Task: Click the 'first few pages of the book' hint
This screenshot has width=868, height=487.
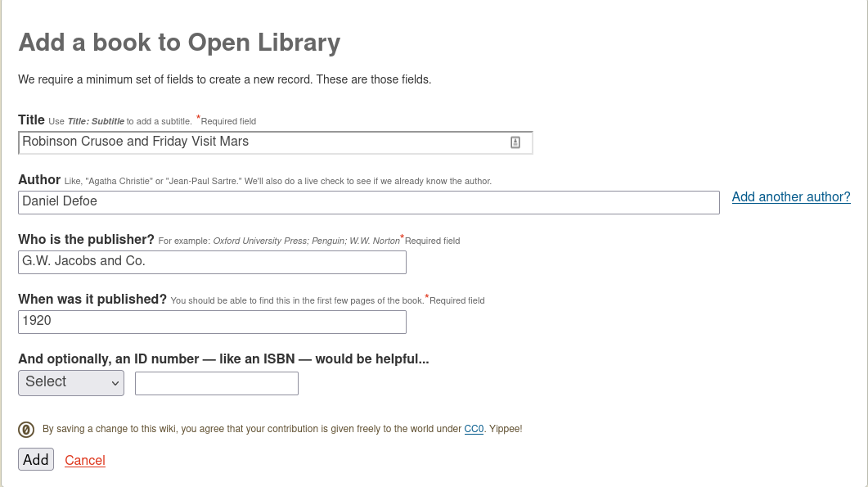Action: pyautogui.click(x=297, y=300)
